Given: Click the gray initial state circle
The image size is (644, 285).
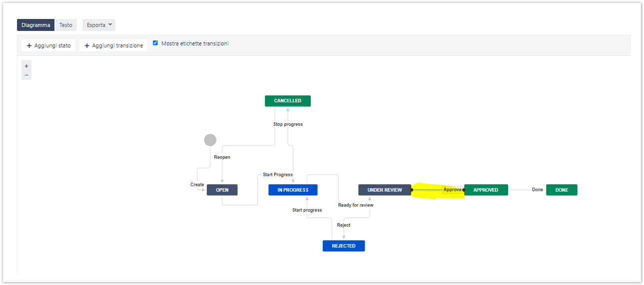Looking at the screenshot, I should click(x=210, y=140).
